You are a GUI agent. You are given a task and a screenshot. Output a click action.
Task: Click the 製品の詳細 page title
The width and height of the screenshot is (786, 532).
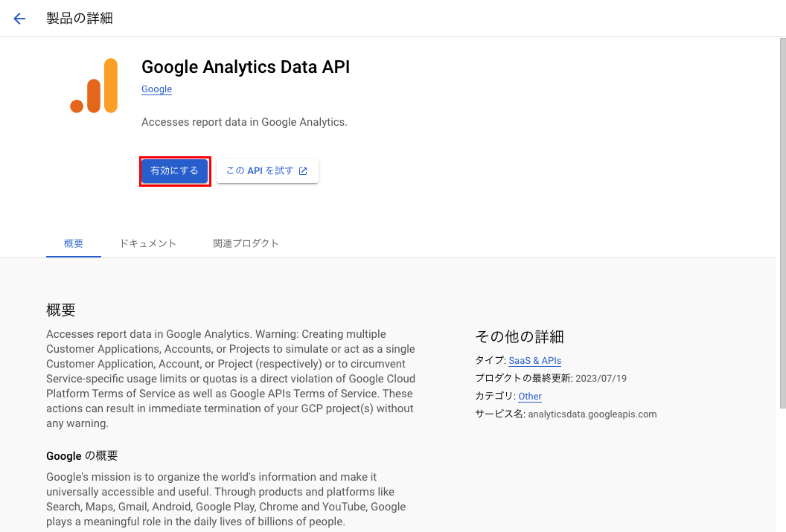click(80, 19)
